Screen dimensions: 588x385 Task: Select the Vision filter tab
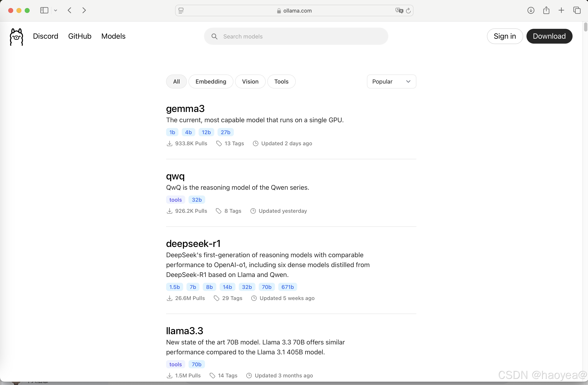point(250,81)
